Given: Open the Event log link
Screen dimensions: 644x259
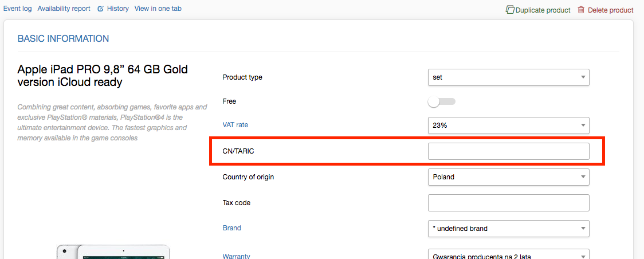Looking at the screenshot, I should (17, 8).
